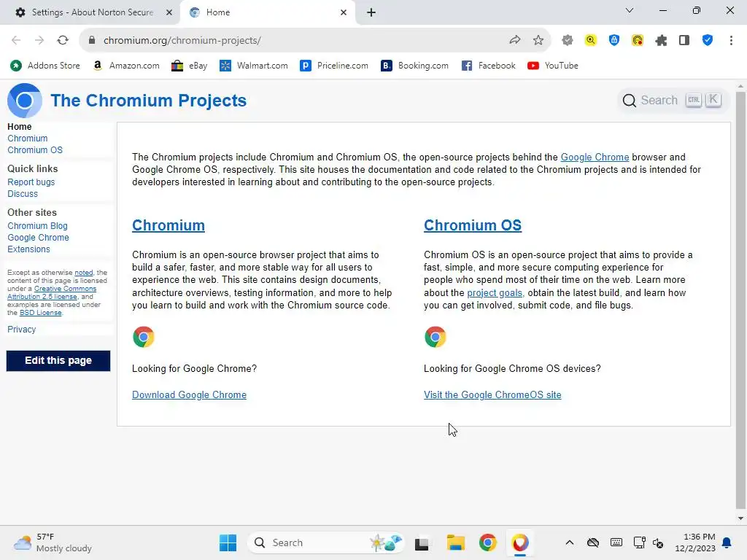Open the yellow magnifier extension icon
The image size is (747, 560).
[591, 41]
